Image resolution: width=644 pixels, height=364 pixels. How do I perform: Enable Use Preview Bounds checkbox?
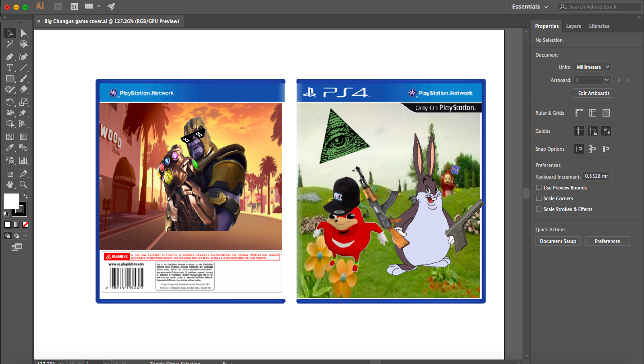tap(539, 188)
